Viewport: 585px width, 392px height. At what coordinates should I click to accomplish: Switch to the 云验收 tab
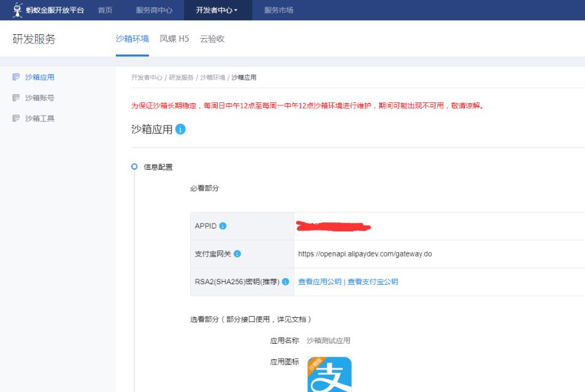click(x=212, y=39)
